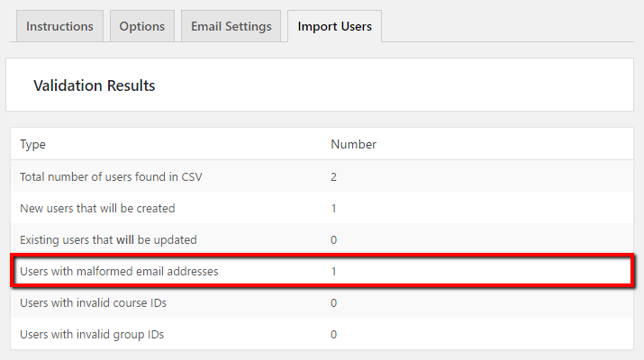The image size is (644, 360).
Task: Click the Validation Results heading
Action: (x=95, y=85)
